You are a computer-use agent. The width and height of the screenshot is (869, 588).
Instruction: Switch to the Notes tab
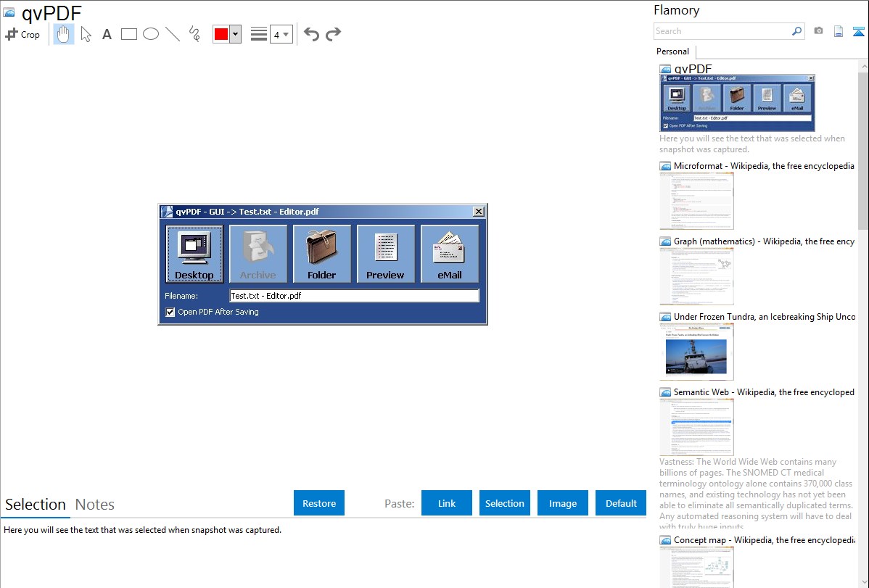pos(95,505)
